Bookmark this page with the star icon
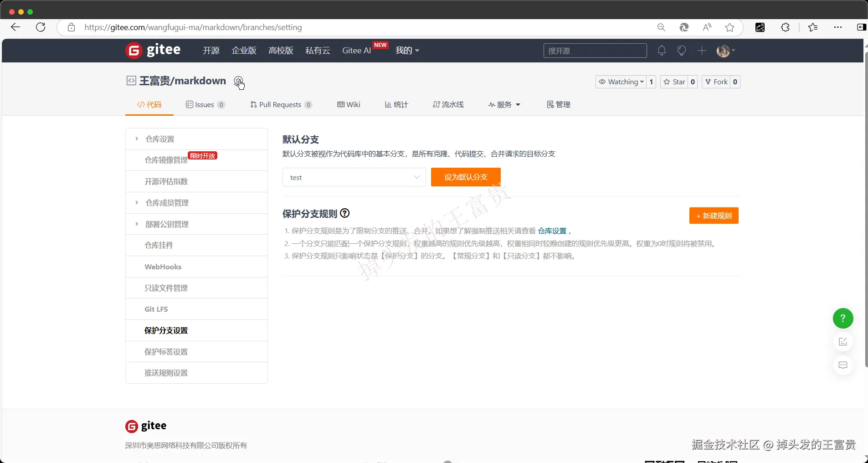Screen dimensions: 868x463 (x=729, y=27)
